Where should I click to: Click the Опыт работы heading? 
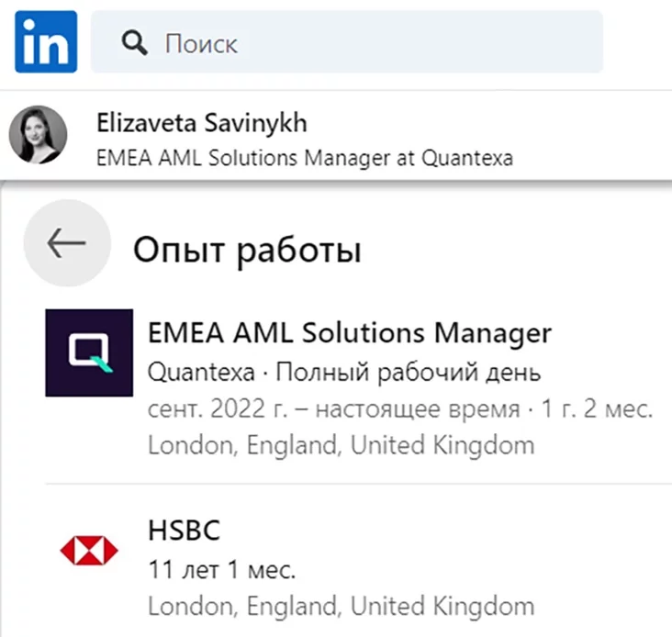click(247, 250)
